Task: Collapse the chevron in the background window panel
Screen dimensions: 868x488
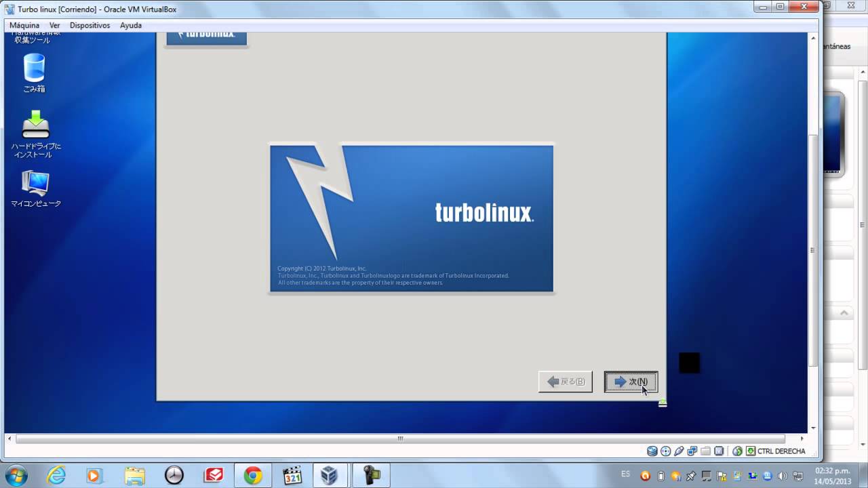Action: point(844,313)
